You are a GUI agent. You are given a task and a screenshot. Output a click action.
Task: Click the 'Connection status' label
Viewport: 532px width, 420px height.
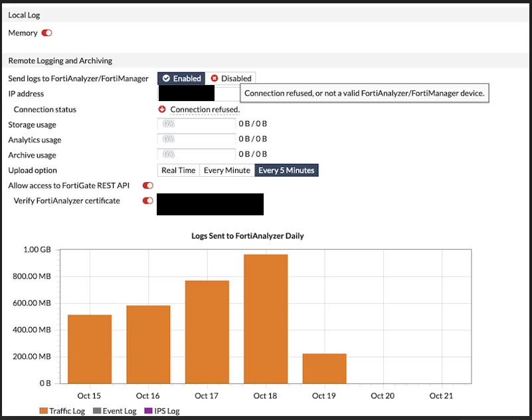tap(44, 110)
